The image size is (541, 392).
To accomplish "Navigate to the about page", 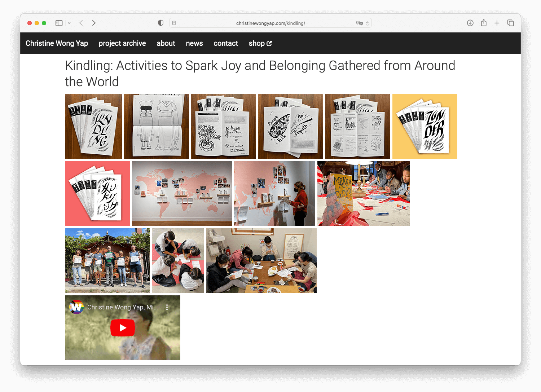I will 166,43.
